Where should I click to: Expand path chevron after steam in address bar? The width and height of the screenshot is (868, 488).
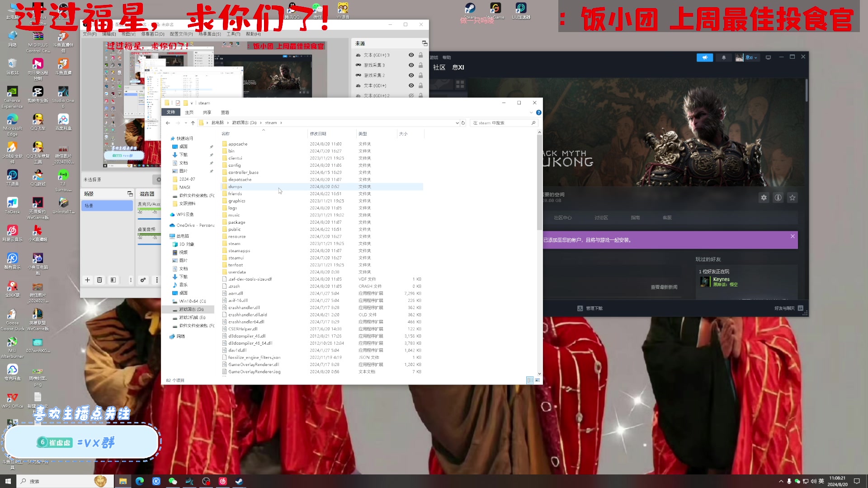(x=281, y=123)
